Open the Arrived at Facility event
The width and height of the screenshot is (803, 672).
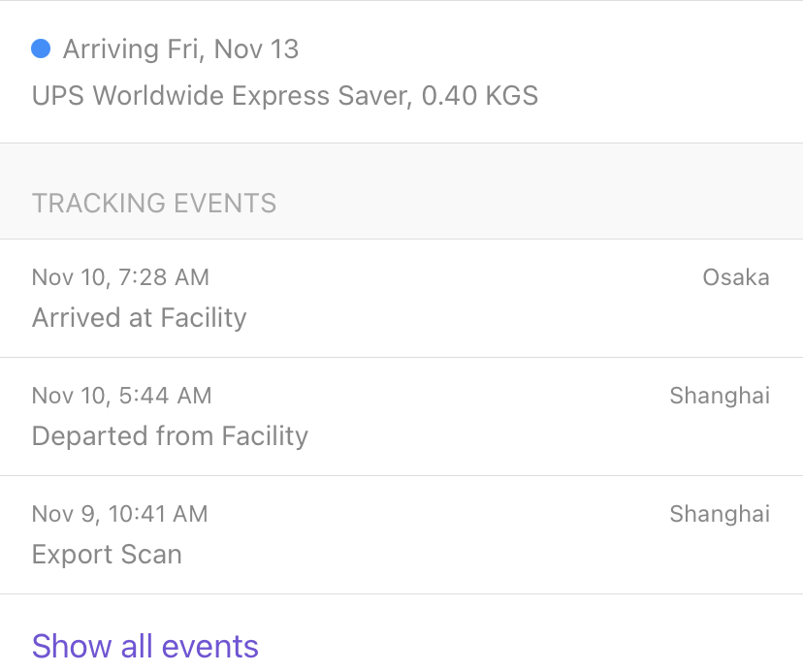click(140, 318)
